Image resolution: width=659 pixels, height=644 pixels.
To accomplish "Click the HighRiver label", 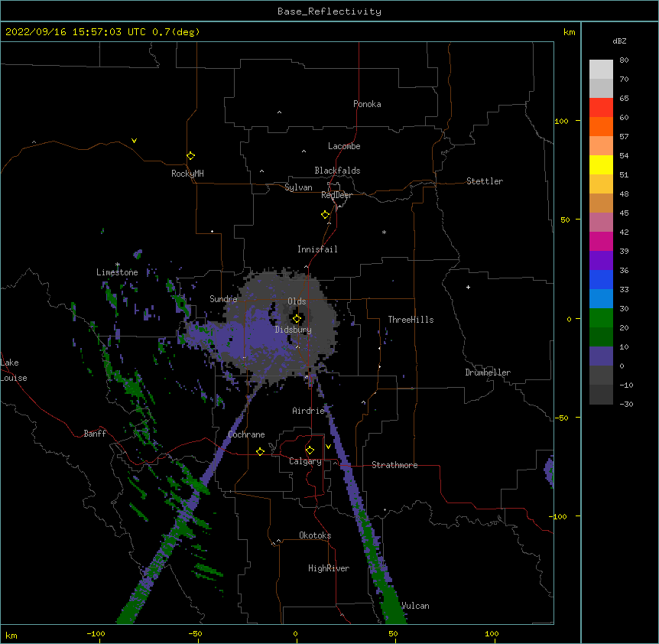I will [x=329, y=568].
